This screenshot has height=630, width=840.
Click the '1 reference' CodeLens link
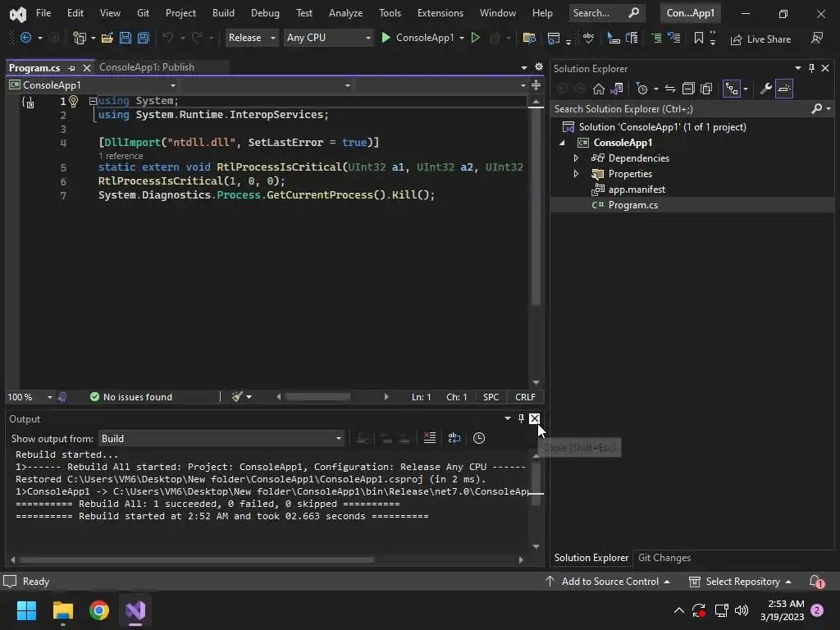[121, 156]
